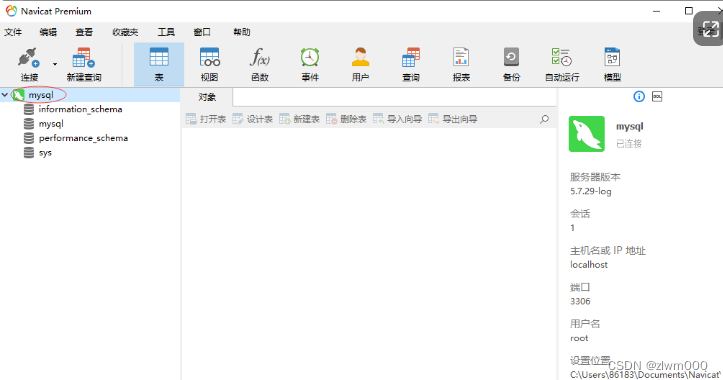Image resolution: width=723 pixels, height=380 pixels.
Task: Open the 窗口 menu
Action: [202, 32]
